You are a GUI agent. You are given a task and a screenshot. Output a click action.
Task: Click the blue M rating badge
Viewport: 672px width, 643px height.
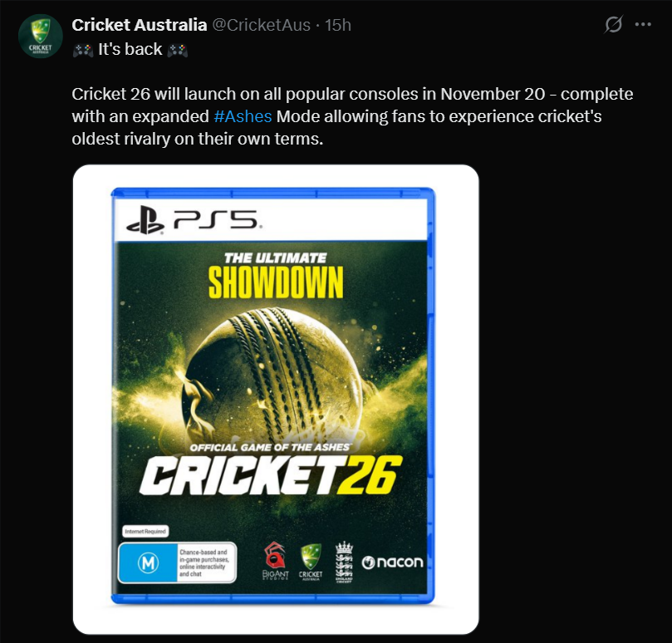tap(147, 562)
